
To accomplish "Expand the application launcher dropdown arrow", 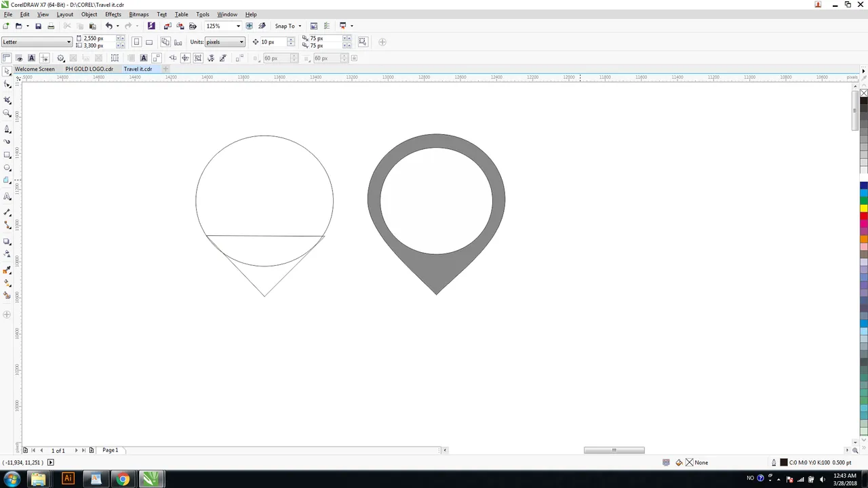I will [351, 26].
